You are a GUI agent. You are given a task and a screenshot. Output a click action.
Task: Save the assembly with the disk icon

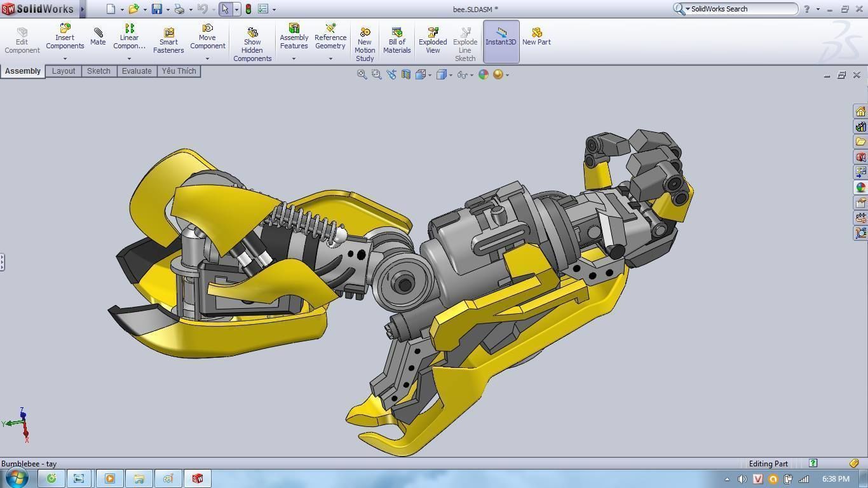pyautogui.click(x=156, y=9)
